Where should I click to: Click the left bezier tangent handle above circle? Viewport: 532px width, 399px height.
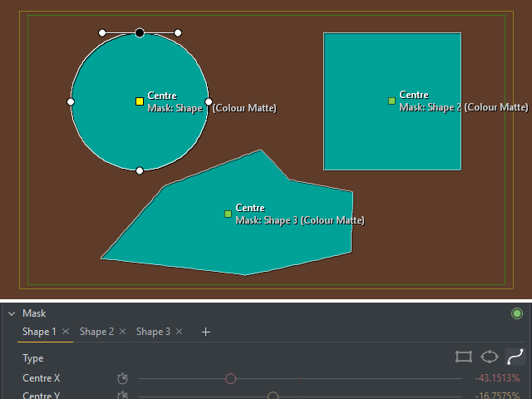click(102, 32)
